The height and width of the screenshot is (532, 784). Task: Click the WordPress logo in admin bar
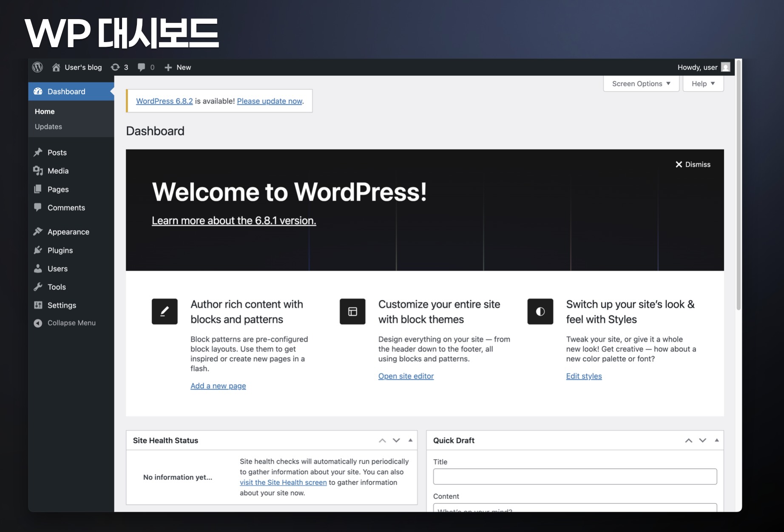(x=37, y=67)
